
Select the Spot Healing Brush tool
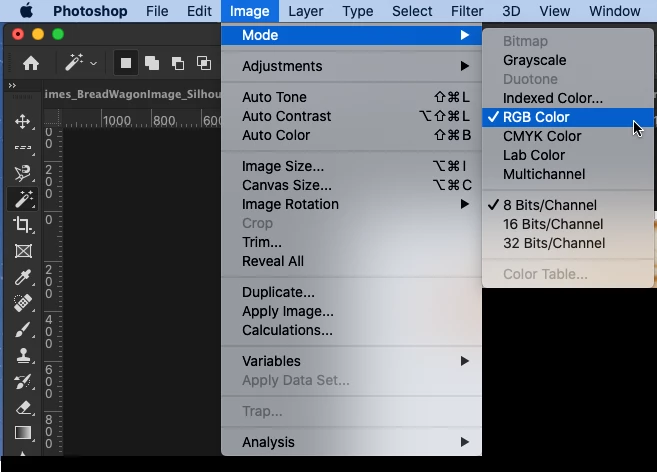23,303
